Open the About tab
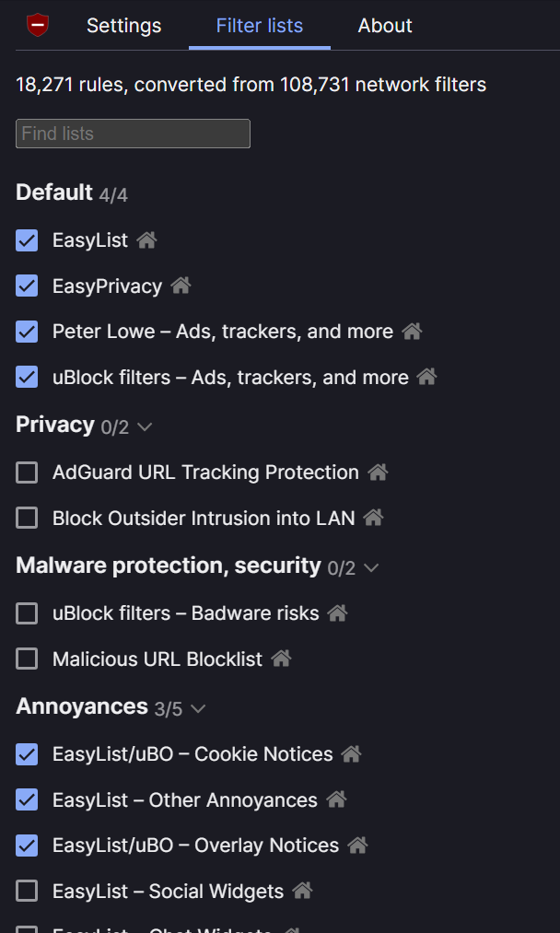The height and width of the screenshot is (933, 560). click(x=385, y=26)
